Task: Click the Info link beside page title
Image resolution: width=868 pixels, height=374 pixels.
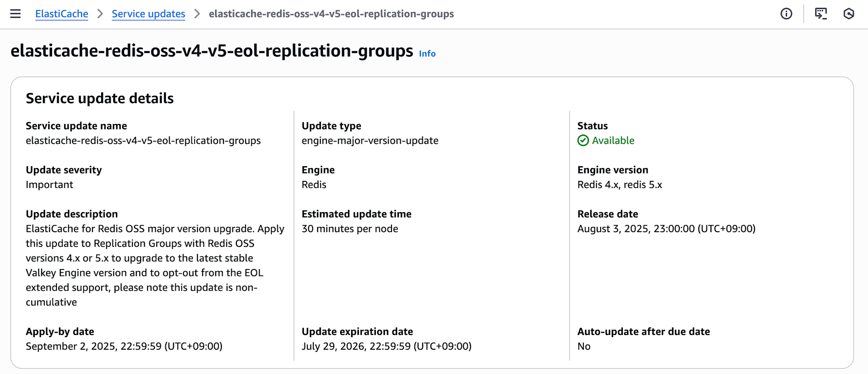Action: pos(427,53)
